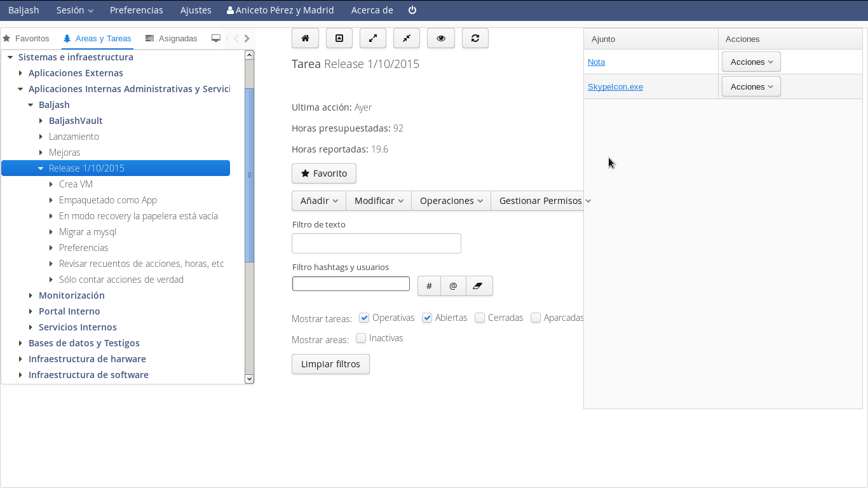Click the expand arrows icon button
This screenshot has height=488, width=868.
373,38
